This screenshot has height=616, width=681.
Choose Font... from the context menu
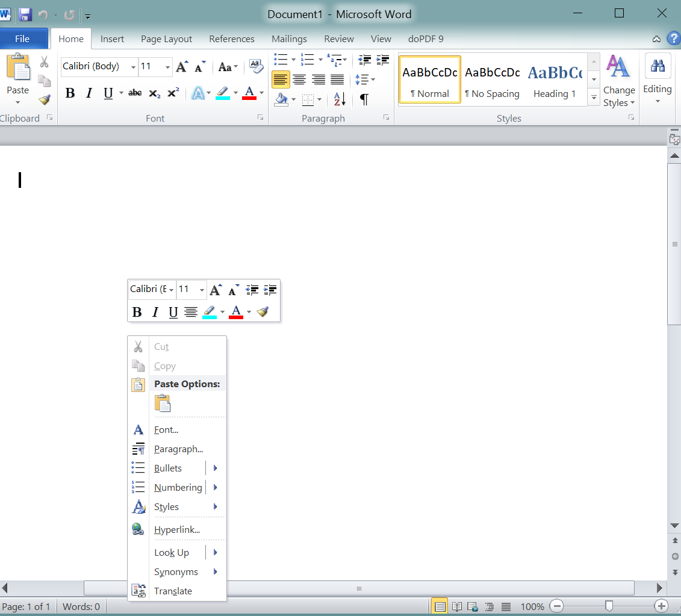(x=177, y=430)
